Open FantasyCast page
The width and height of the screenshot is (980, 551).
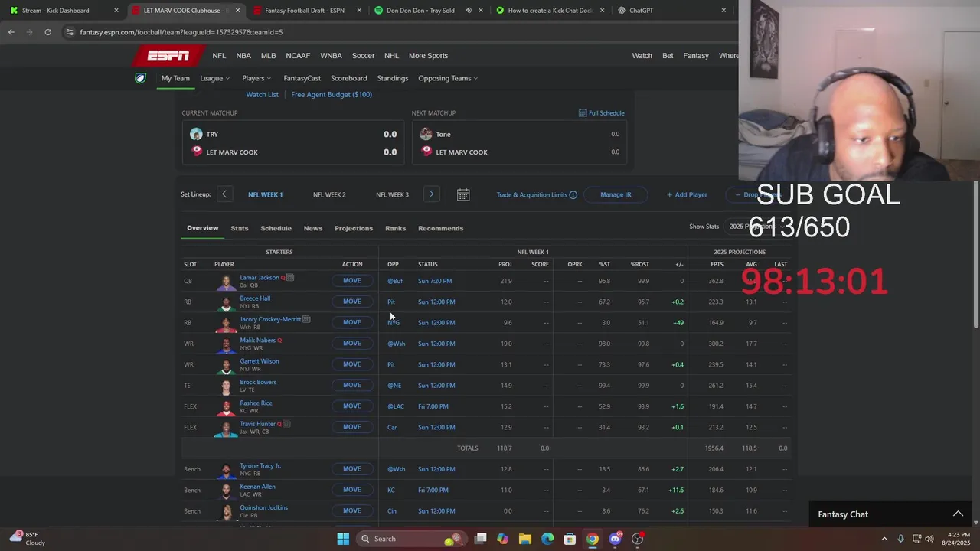[x=302, y=78]
